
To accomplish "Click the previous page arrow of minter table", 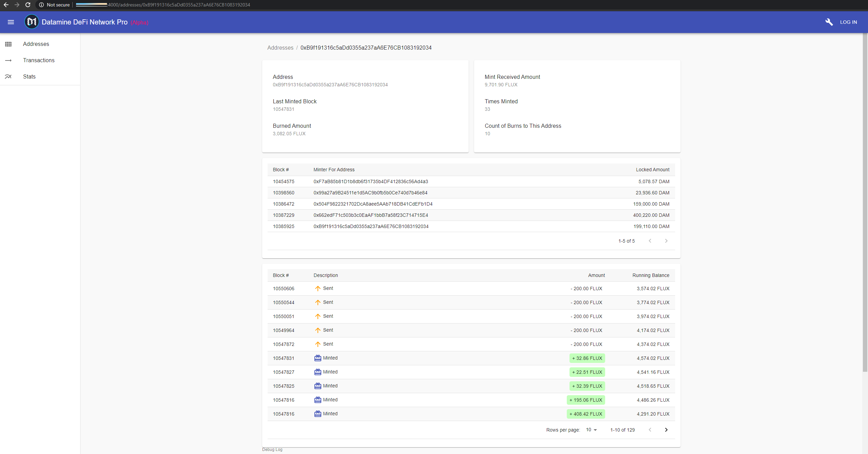I will coord(650,241).
